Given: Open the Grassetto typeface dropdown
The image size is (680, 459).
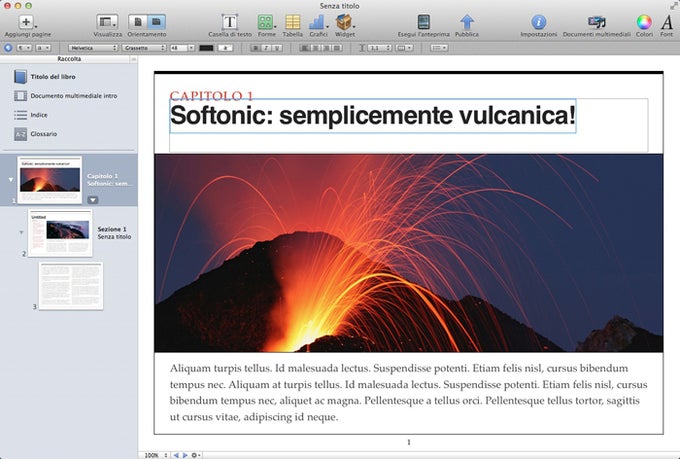Looking at the screenshot, I should 144,48.
